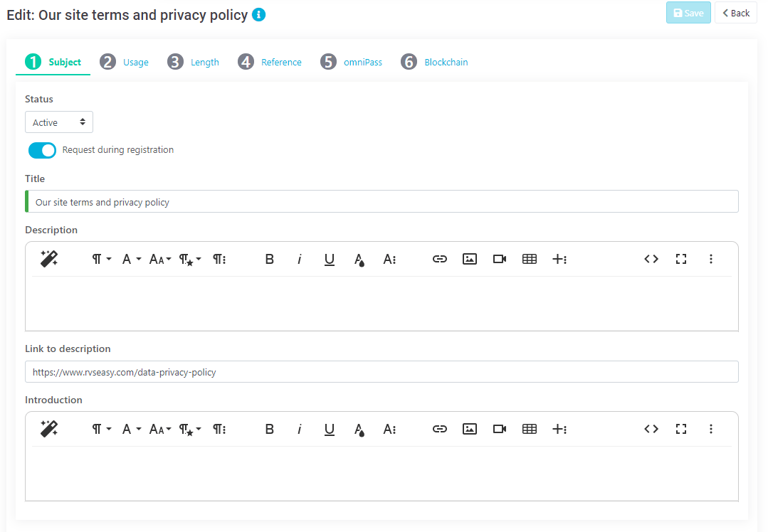Insert an image into the Description field
This screenshot has width=768, height=532.
(469, 259)
